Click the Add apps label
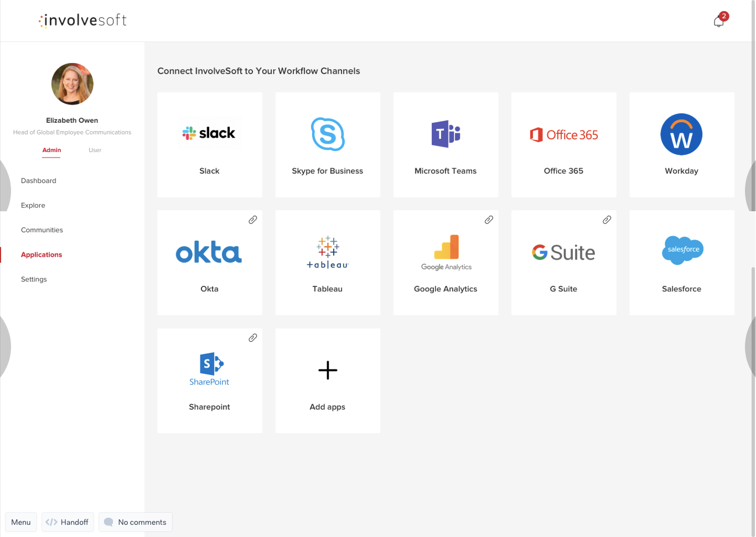The height and width of the screenshot is (537, 756). click(x=328, y=407)
